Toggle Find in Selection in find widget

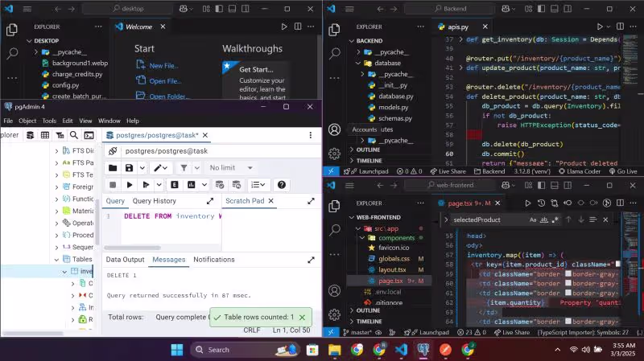pyautogui.click(x=592, y=219)
